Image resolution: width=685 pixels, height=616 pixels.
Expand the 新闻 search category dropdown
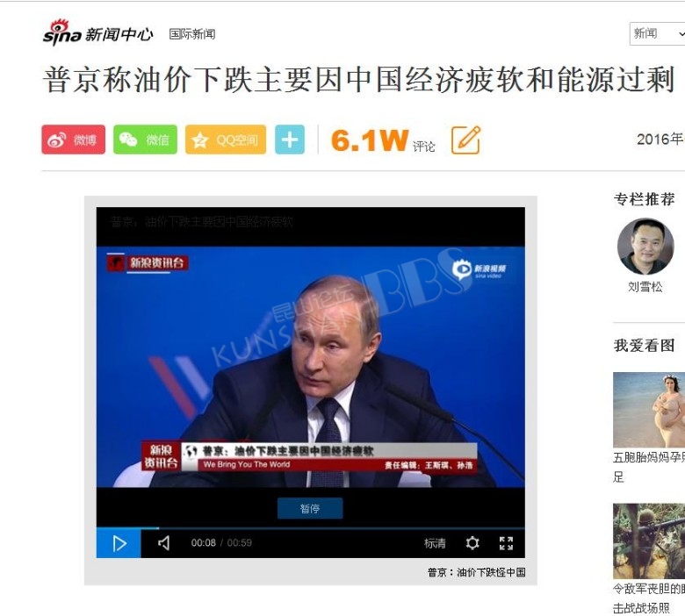tap(657, 33)
